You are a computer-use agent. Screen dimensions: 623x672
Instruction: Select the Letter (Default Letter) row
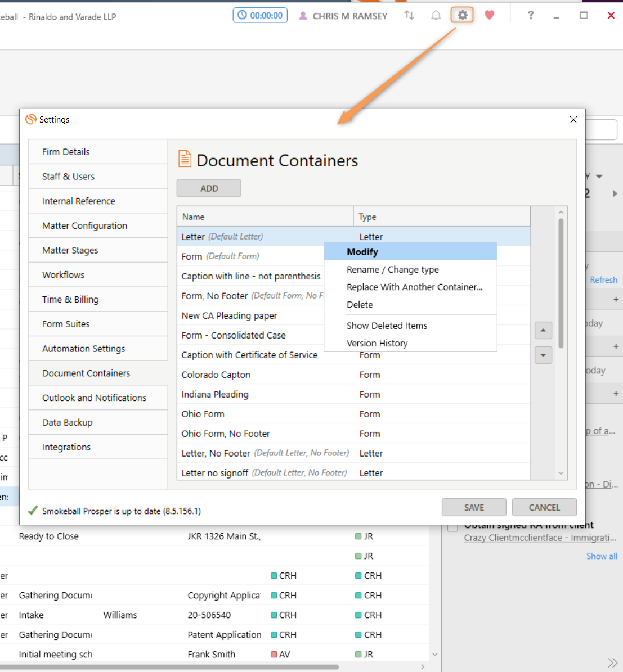[x=354, y=237]
